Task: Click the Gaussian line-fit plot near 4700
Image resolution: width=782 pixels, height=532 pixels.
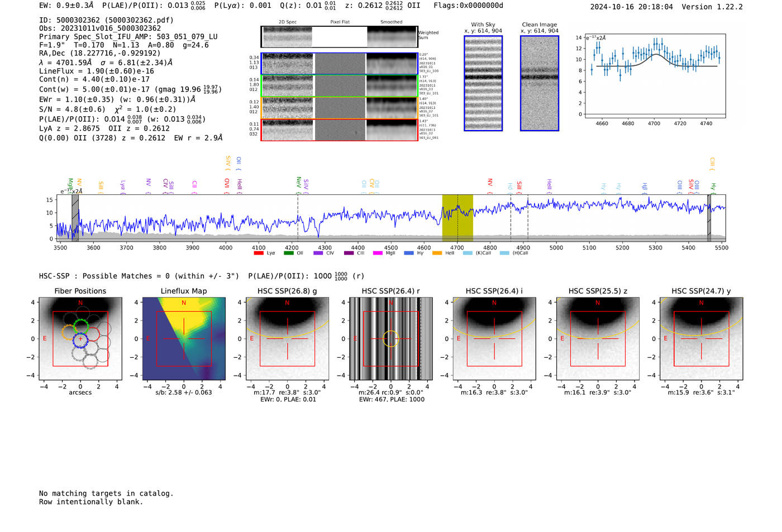Action: pyautogui.click(x=655, y=76)
